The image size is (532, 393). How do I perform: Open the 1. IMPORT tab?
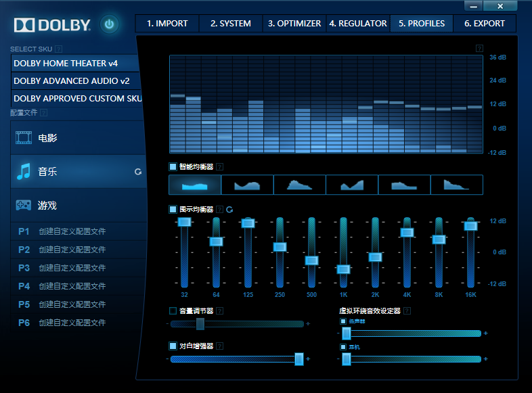pos(167,24)
